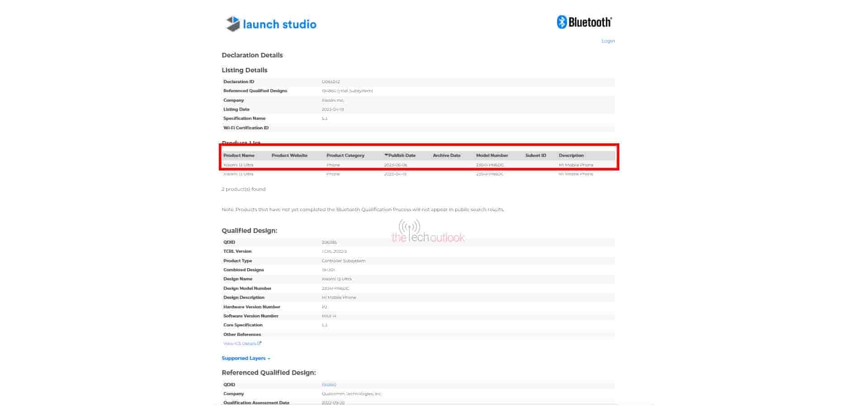Click the first Xiaomi 13 Ultra row
The height and width of the screenshot is (416, 868).
[x=239, y=165]
